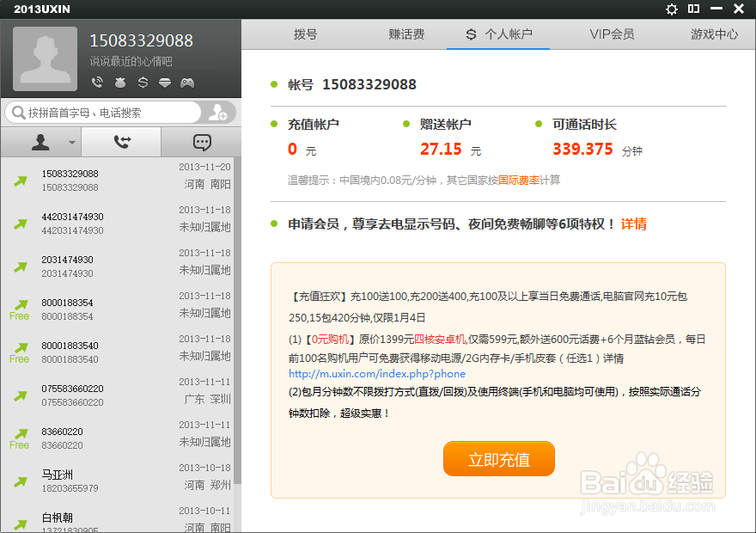756x533 pixels.
Task: Select call record 马亚洲
Action: (117, 480)
